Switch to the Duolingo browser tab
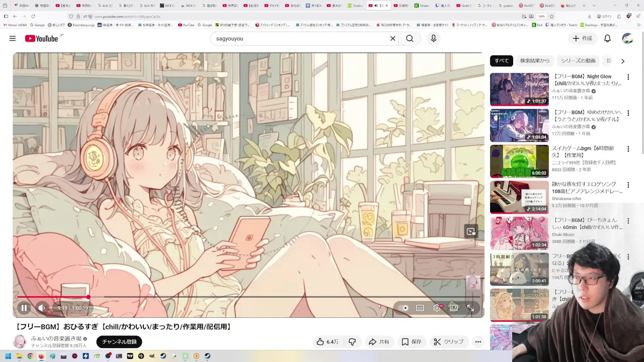The width and height of the screenshot is (644, 362). coord(356,6)
